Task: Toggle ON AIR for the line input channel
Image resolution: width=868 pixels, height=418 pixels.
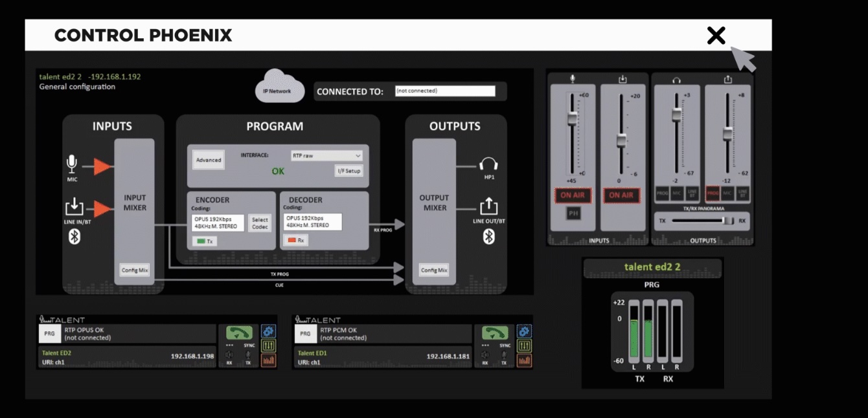Action: pos(621,195)
